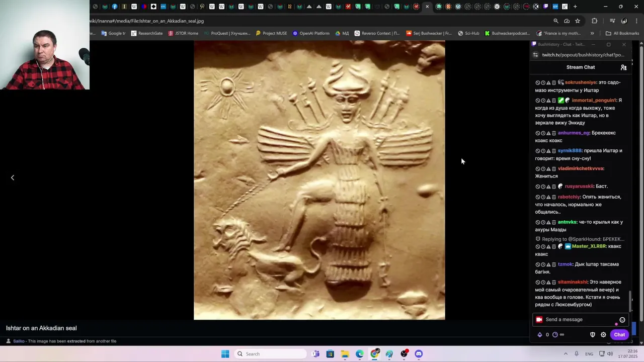Open the All Bookmarks folder
The height and width of the screenshot is (362, 644).
[x=622, y=34]
